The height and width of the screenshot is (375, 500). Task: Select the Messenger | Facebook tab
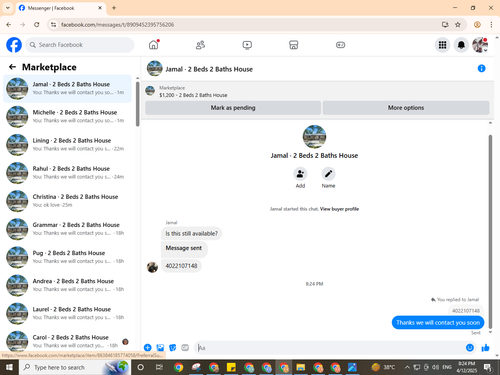coord(61,8)
